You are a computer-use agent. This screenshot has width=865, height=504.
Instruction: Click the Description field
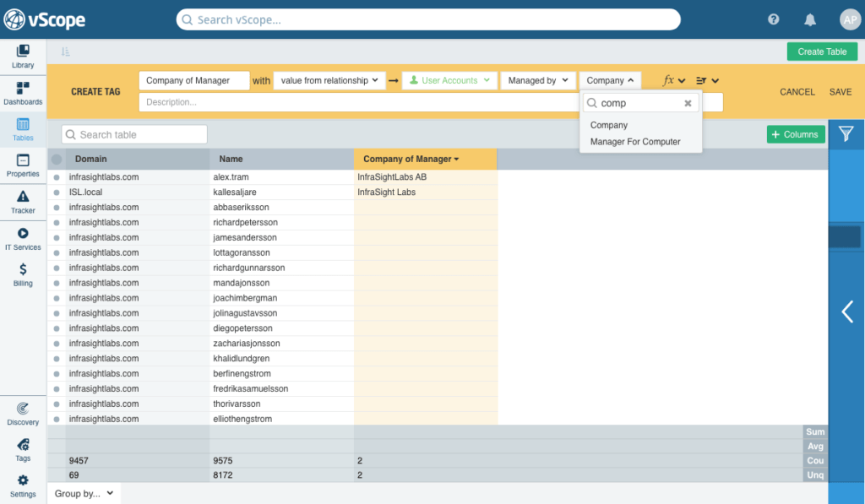point(359,102)
